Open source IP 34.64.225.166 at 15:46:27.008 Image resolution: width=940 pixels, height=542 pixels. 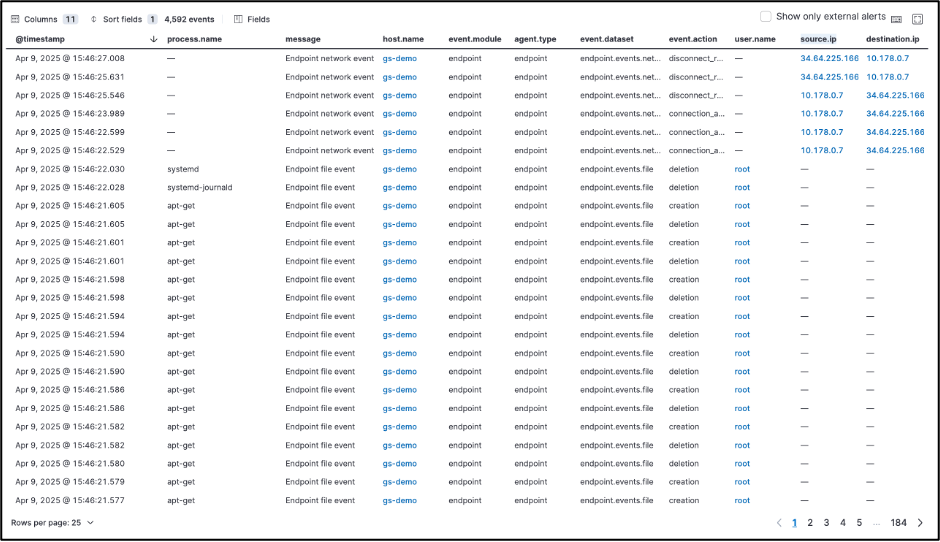coord(829,59)
